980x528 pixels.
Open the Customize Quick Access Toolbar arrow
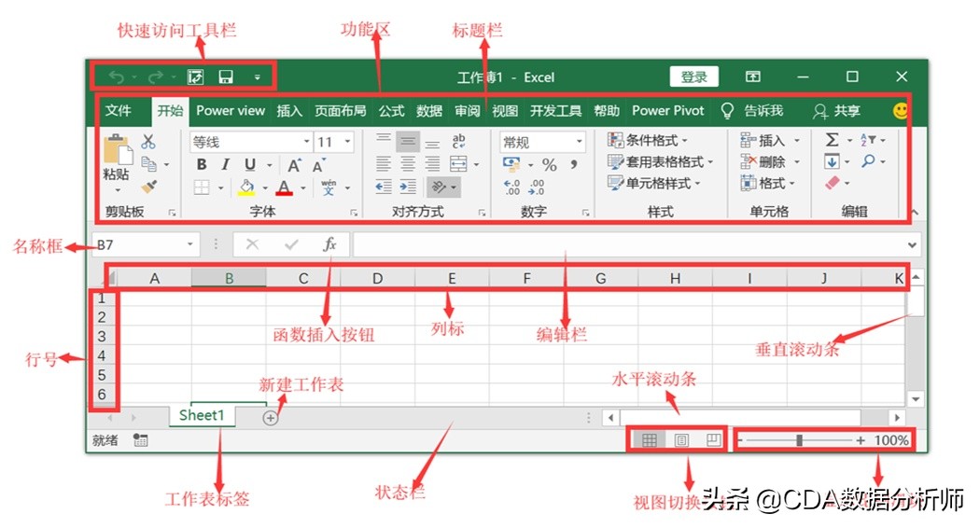[258, 77]
